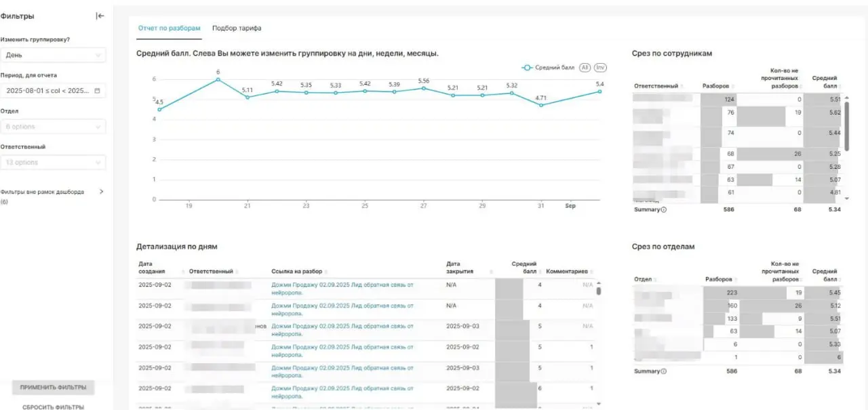Switch to Подбор тарифа tab

pyautogui.click(x=237, y=28)
